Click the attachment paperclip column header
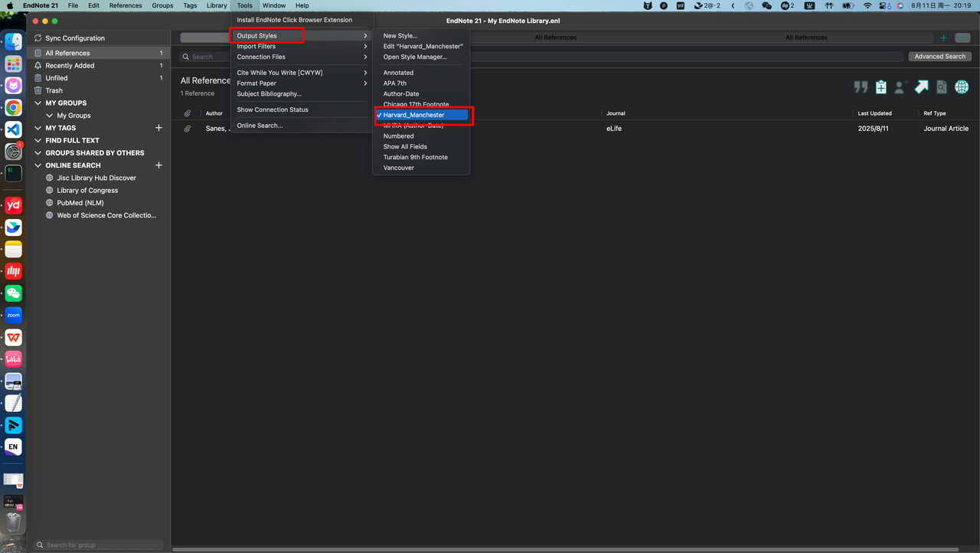 click(188, 113)
